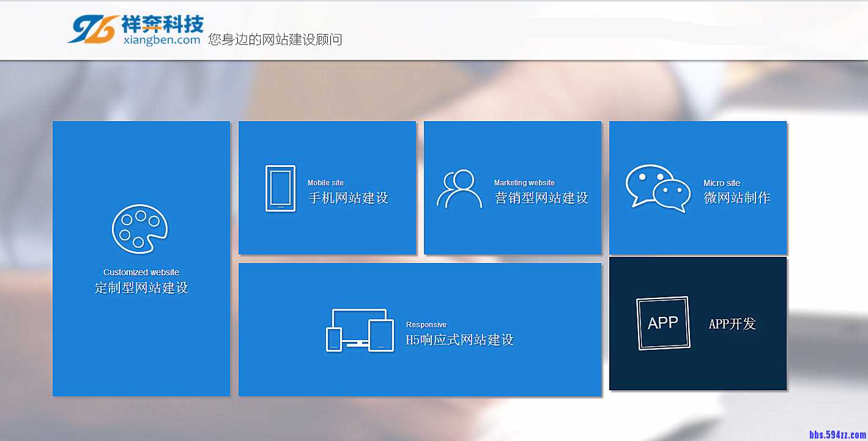Click the Mobile site label
The width and height of the screenshot is (868, 441).
pyautogui.click(x=325, y=183)
